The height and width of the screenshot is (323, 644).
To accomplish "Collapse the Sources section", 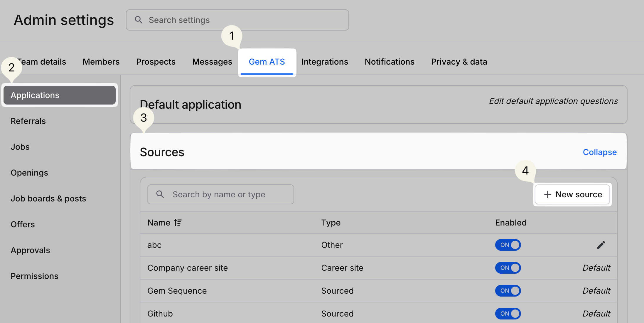I will [x=599, y=152].
